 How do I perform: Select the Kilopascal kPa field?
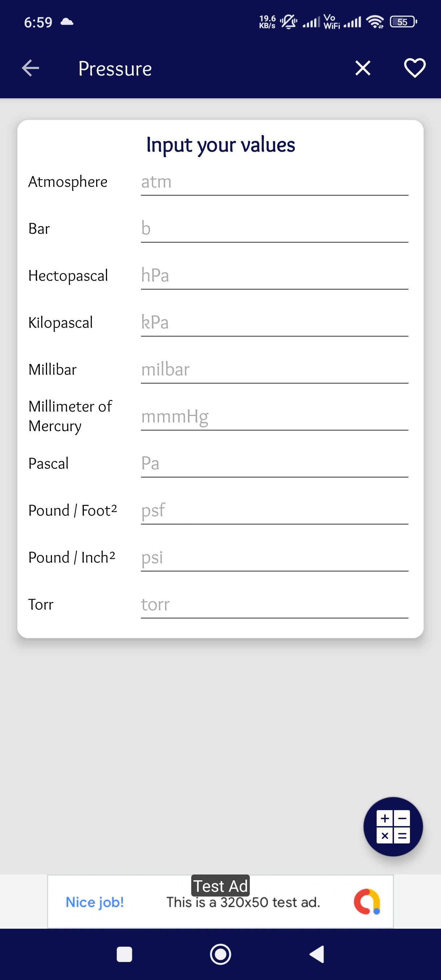(274, 323)
